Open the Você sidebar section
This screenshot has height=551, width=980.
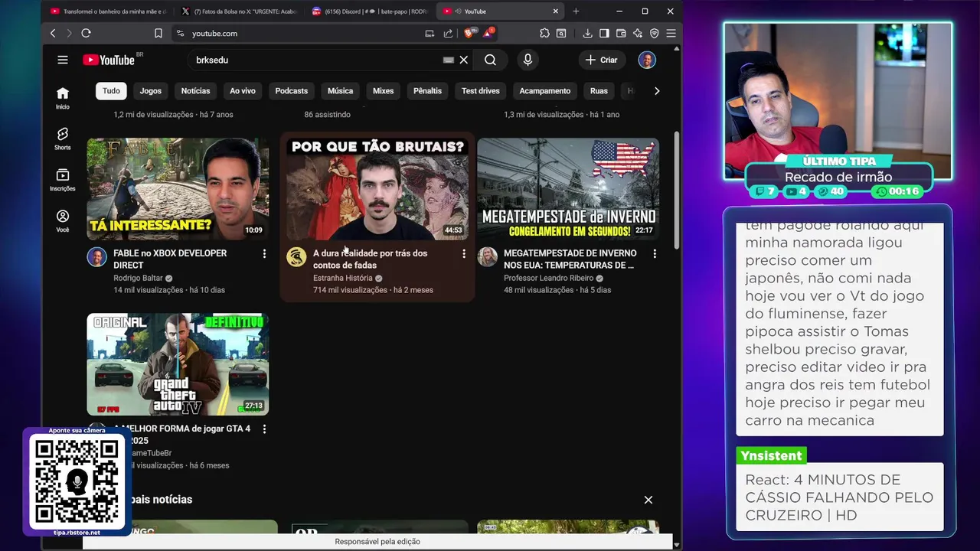(x=63, y=221)
